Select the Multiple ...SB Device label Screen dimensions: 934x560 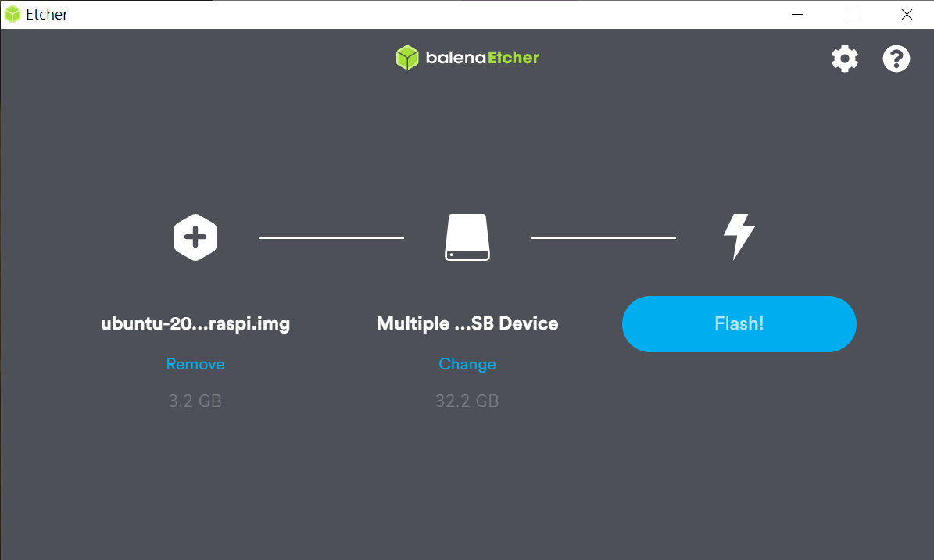[x=467, y=324]
